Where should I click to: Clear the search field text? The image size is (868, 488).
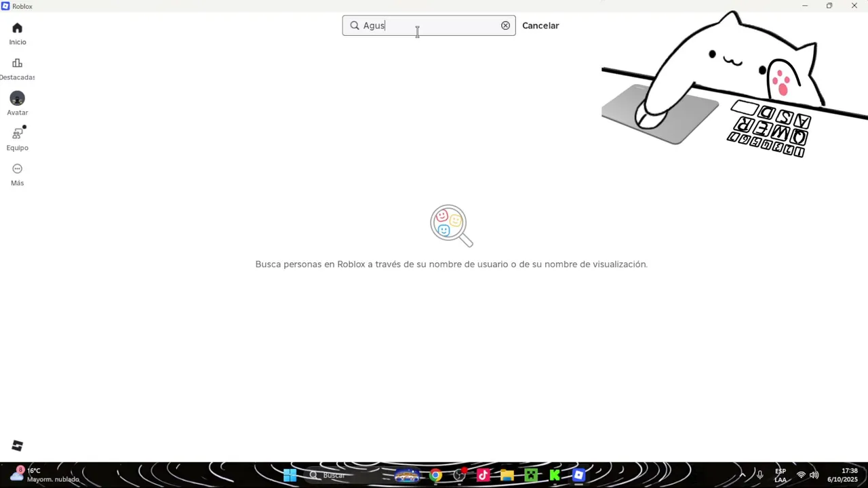505,26
